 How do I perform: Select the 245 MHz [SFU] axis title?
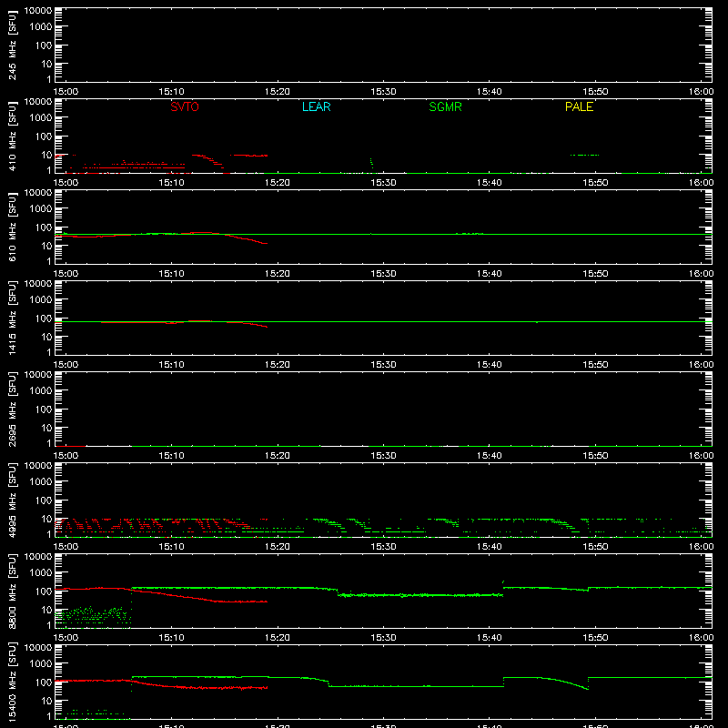[13, 45]
